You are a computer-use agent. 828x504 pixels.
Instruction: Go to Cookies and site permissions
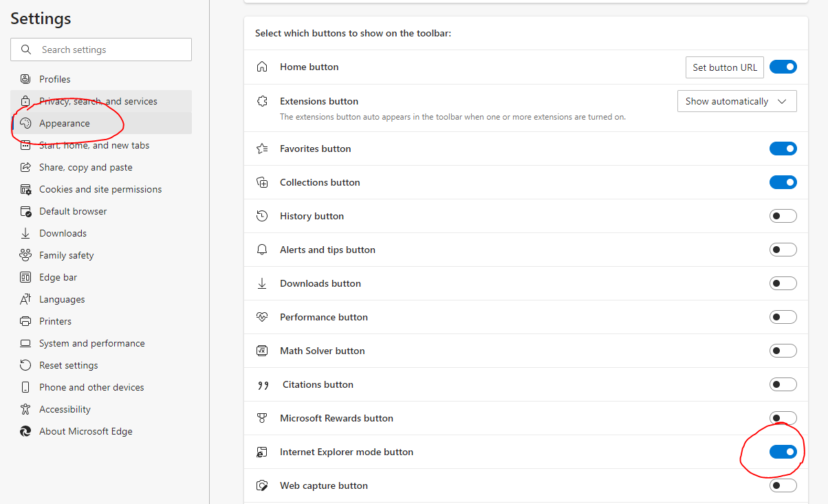(101, 189)
